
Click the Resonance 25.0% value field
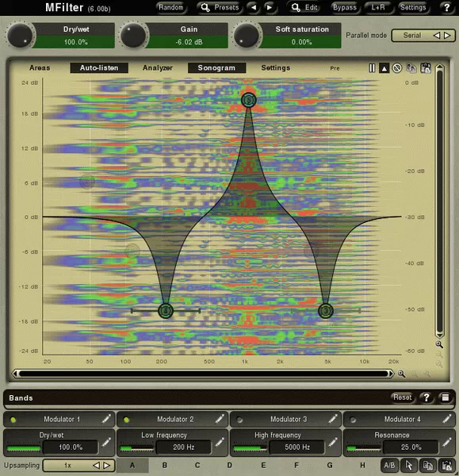click(411, 447)
